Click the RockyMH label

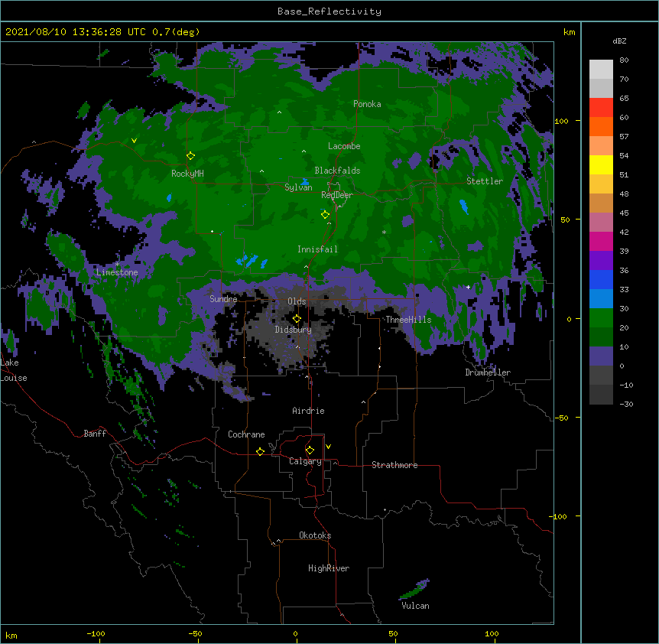point(187,174)
